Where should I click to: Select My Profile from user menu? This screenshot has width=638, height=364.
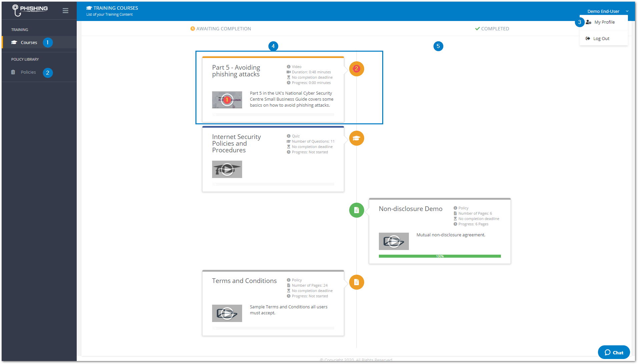604,22
